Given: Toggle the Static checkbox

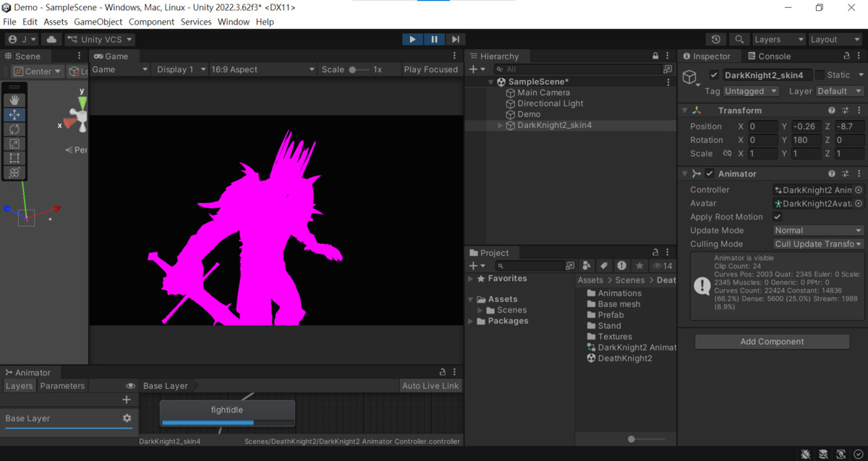Looking at the screenshot, I should coord(820,75).
